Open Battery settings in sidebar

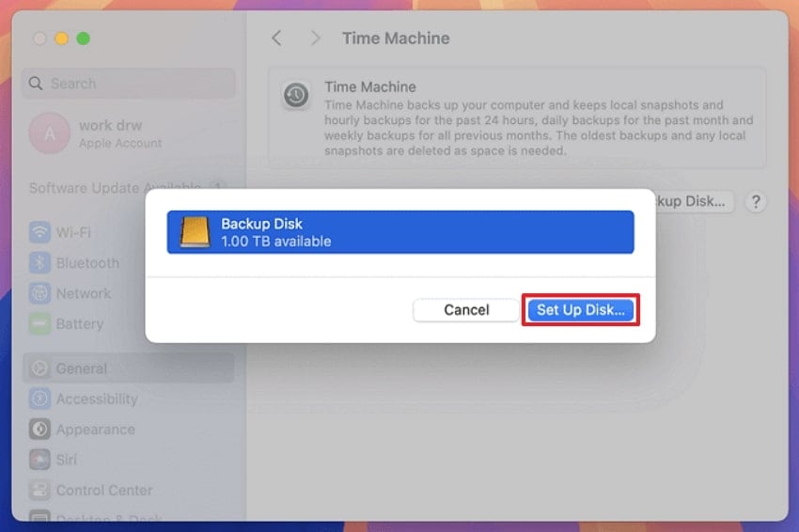(x=129, y=324)
